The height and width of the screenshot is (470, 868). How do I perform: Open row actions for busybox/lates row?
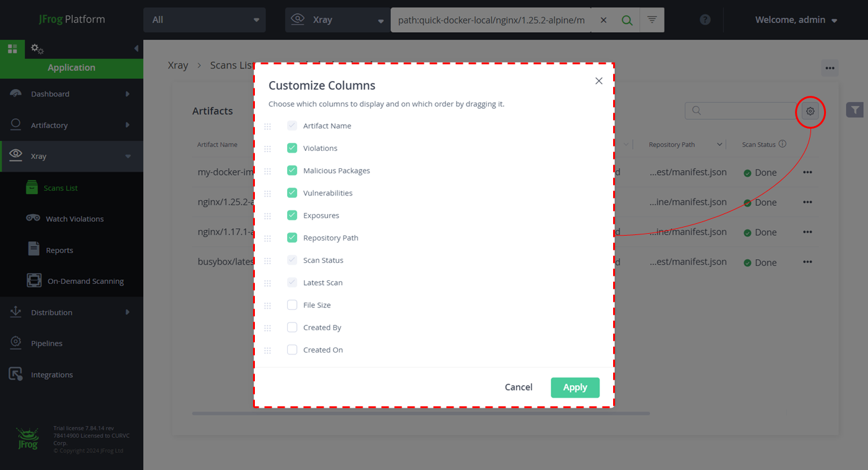(x=807, y=262)
